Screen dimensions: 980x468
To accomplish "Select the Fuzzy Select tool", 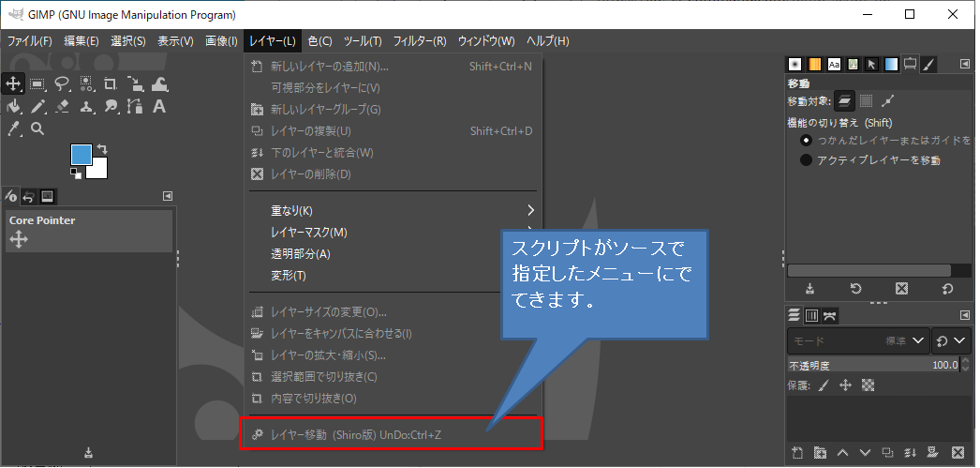I will tap(86, 83).
